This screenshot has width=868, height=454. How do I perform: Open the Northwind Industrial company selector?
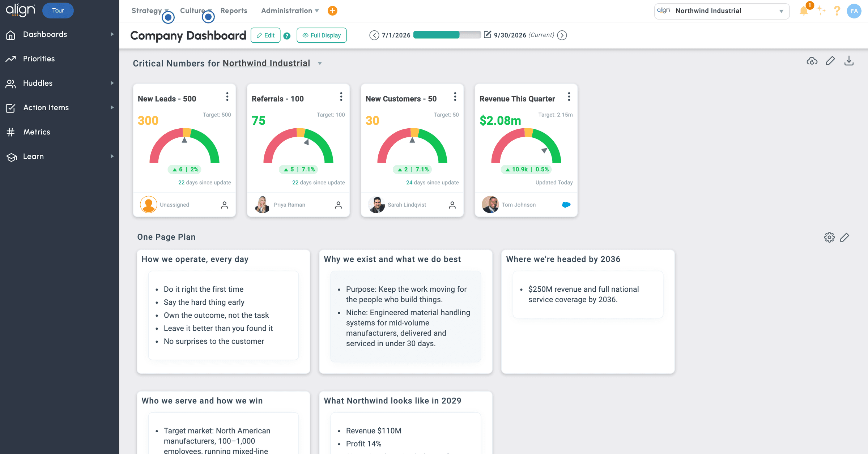[x=722, y=11]
